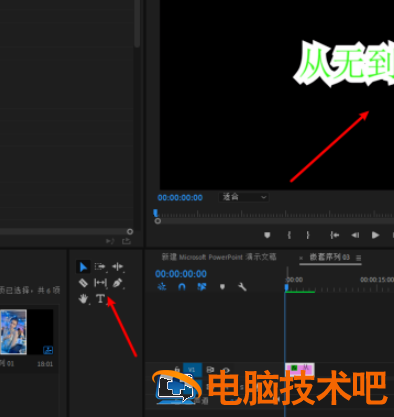Pick the Ripple Edit tool
The image size is (394, 417).
tap(117, 267)
